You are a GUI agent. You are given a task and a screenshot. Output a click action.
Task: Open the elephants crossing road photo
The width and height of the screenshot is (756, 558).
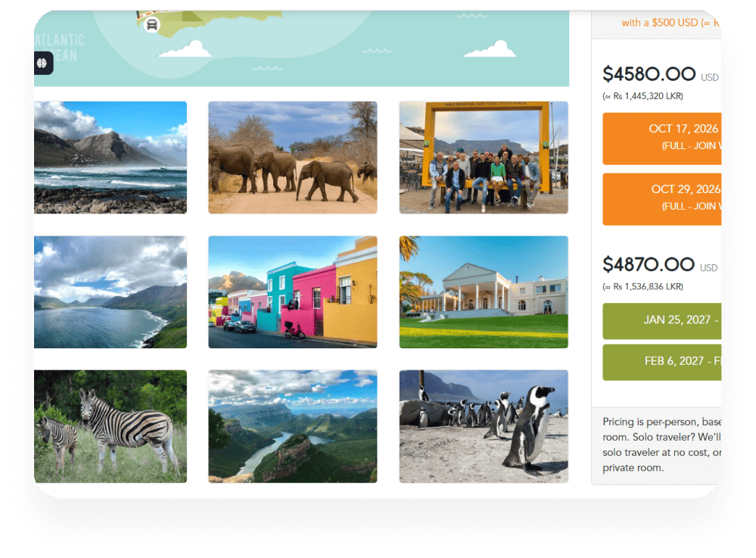pos(293,157)
